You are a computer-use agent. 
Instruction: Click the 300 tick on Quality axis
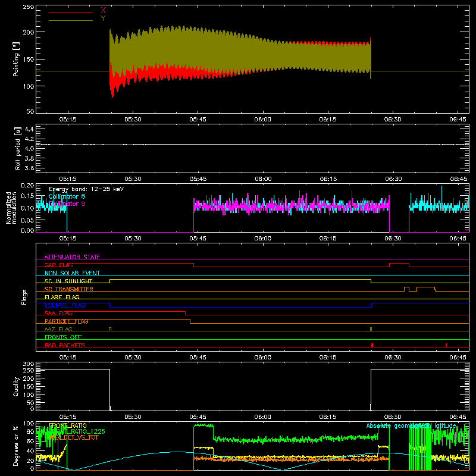pos(29,364)
